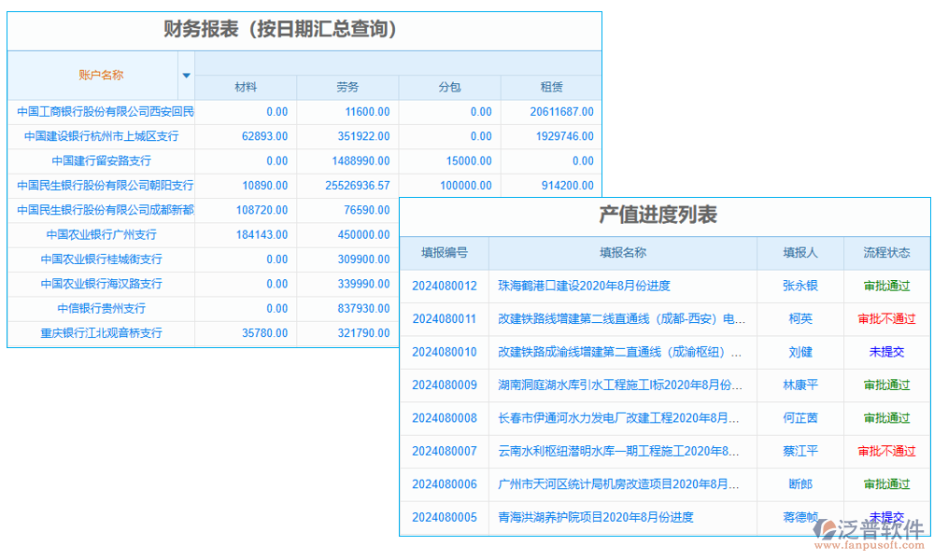Click the 租赁 column header

(x=551, y=87)
